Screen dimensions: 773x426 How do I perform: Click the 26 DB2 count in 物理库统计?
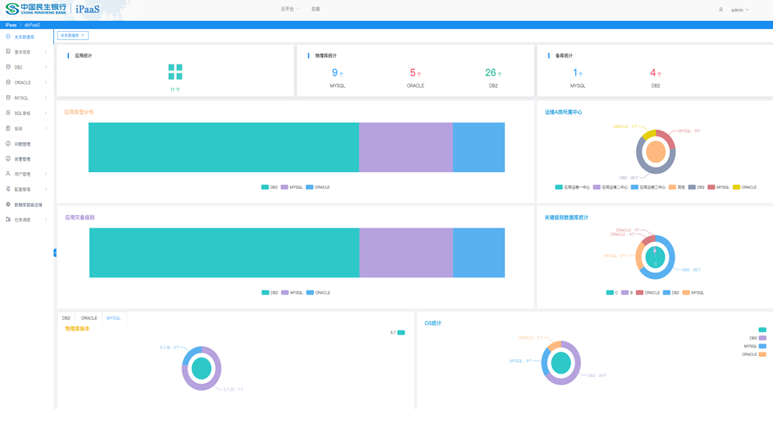493,73
